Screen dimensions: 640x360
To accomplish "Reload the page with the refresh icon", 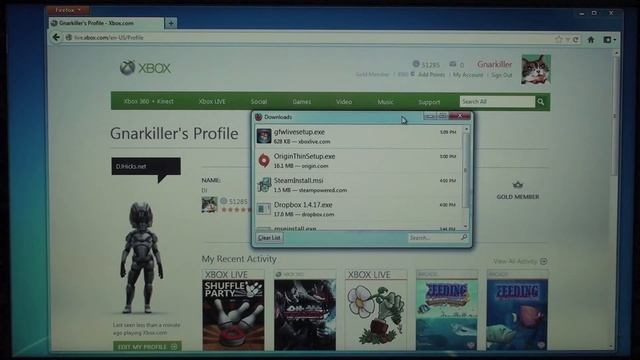I will 576,40.
